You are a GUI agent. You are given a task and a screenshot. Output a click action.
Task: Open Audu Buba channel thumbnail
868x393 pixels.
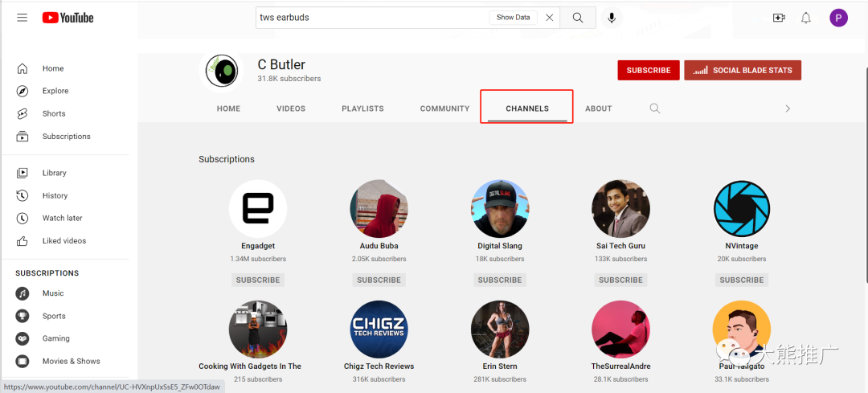[379, 209]
